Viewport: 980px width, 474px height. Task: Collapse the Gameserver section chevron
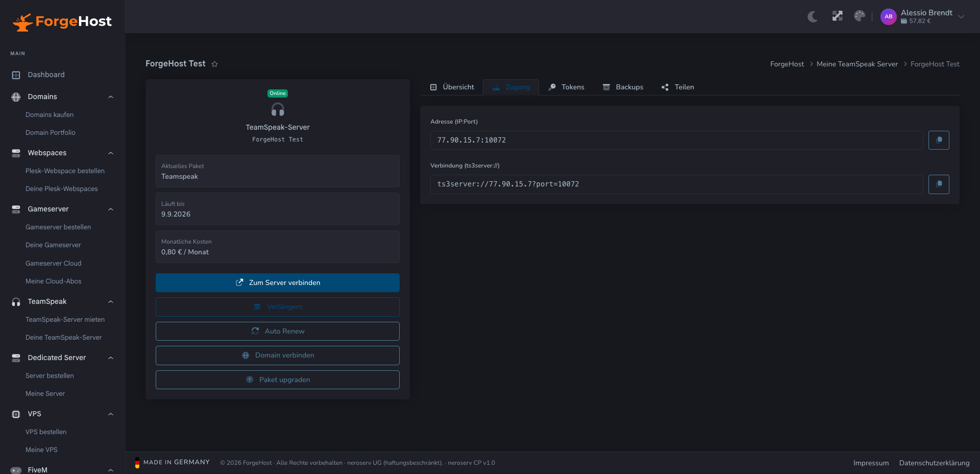[x=111, y=209]
